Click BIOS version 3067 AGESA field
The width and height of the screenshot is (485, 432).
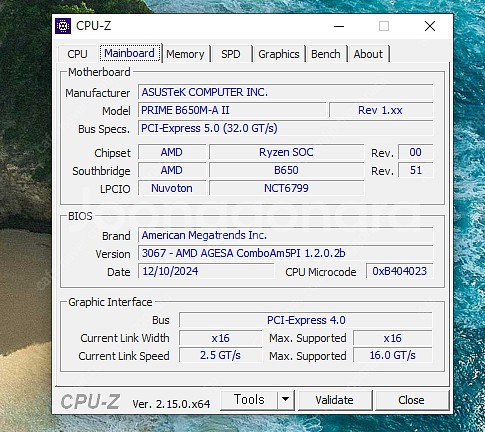pyautogui.click(x=286, y=253)
